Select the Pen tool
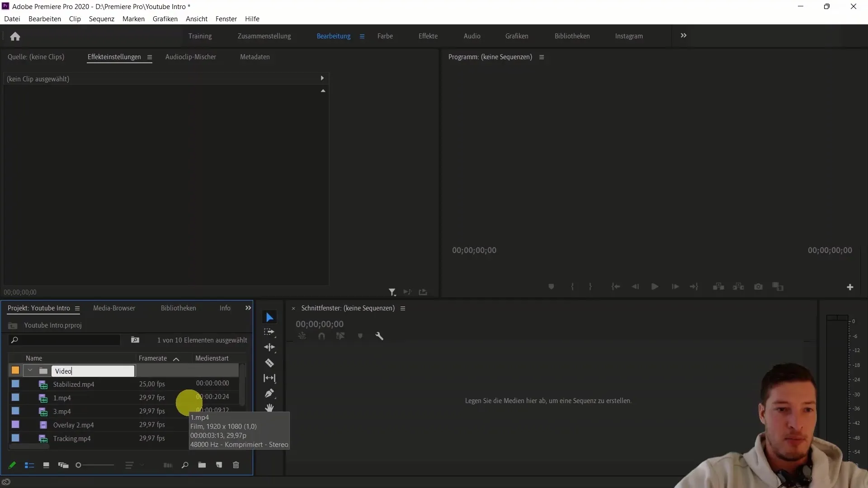The height and width of the screenshot is (488, 868). (269, 394)
